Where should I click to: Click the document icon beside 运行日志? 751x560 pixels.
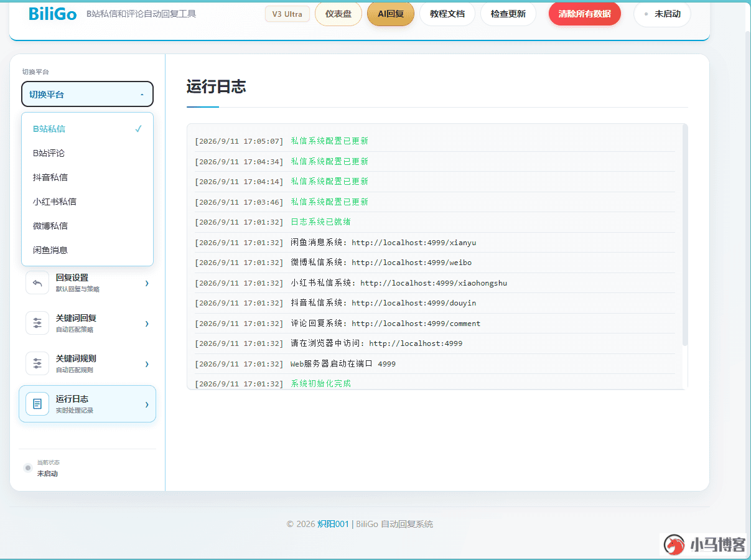tap(37, 404)
